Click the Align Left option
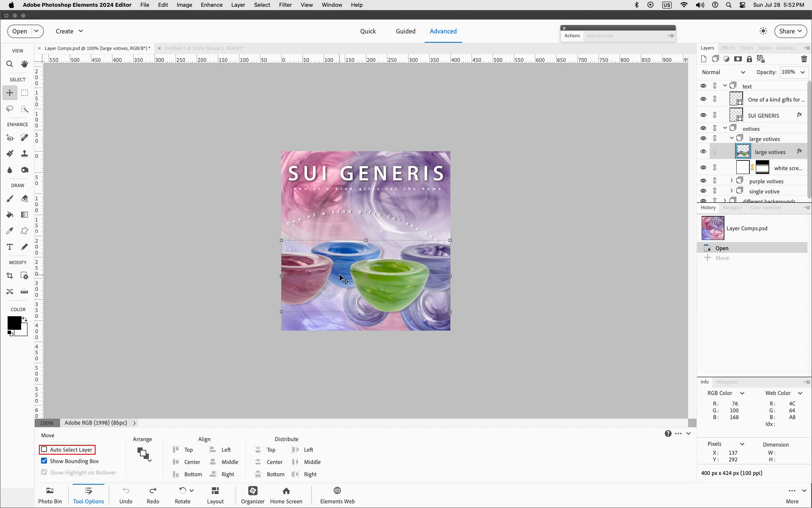Screen dimensions: 812x508 tap(220, 450)
